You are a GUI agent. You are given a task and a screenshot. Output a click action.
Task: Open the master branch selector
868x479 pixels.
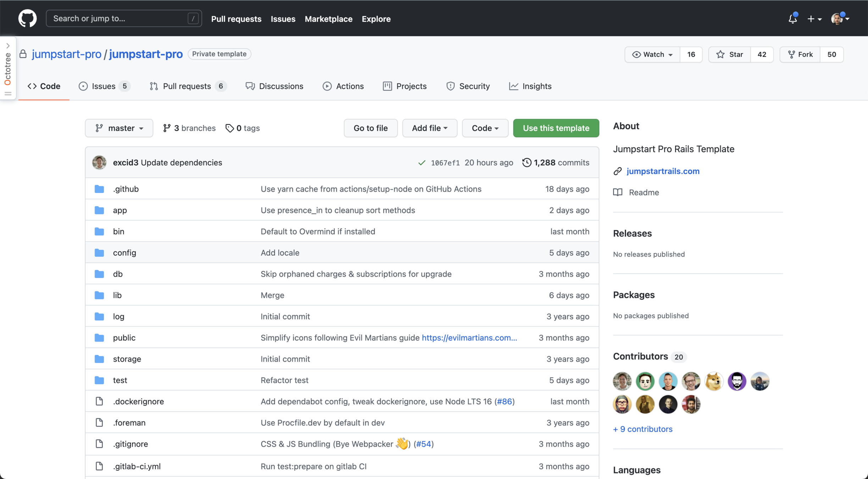119,128
